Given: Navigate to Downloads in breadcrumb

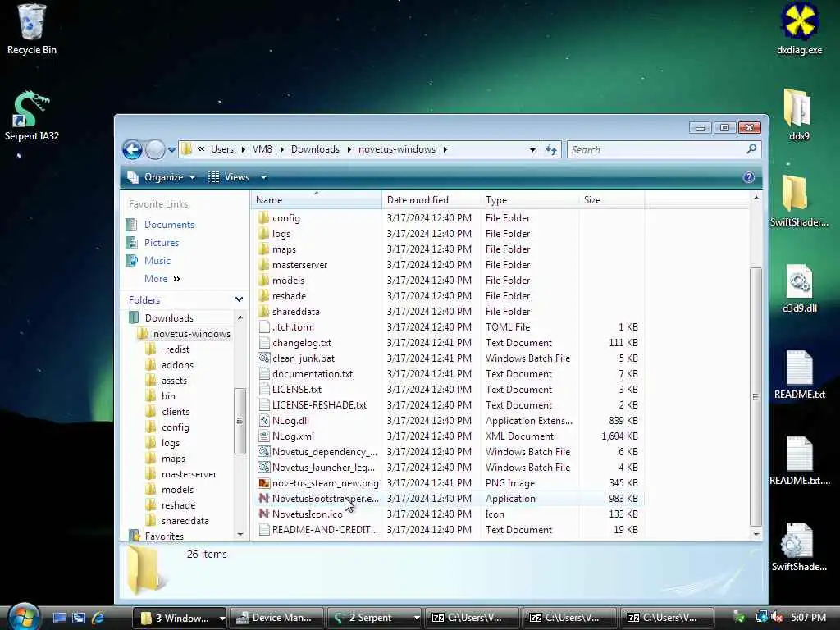Looking at the screenshot, I should click(x=315, y=149).
